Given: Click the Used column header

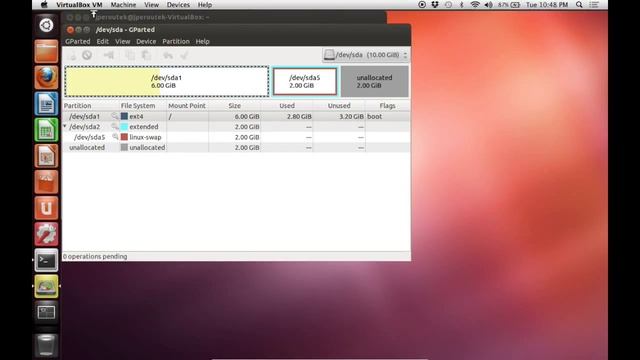Looking at the screenshot, I should click(x=287, y=106).
